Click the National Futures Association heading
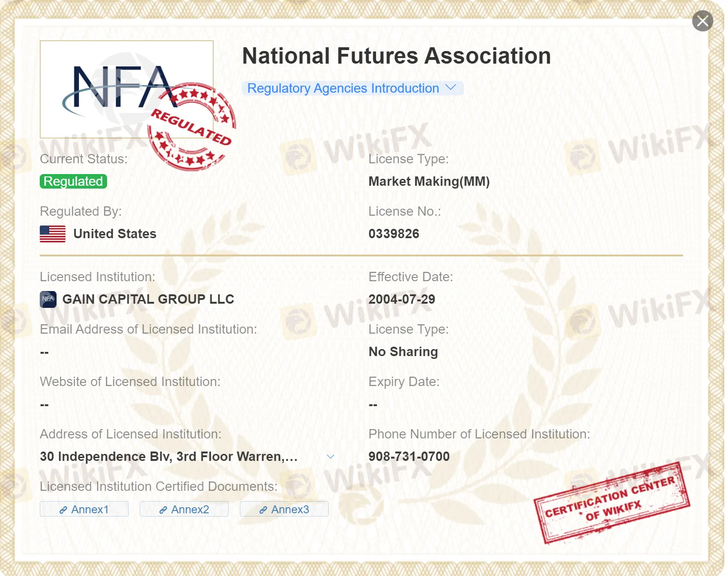This screenshot has height=576, width=728. coord(396,56)
